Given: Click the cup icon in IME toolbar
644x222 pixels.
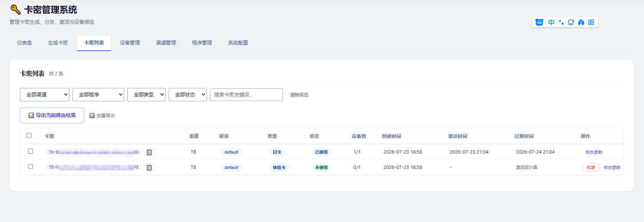Looking at the screenshot, I should (571, 22).
